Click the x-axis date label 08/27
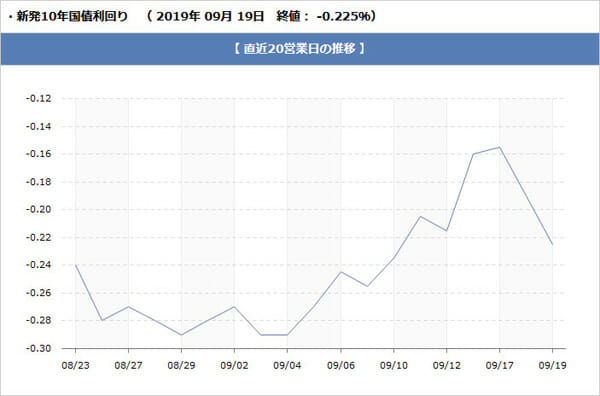 coord(128,365)
